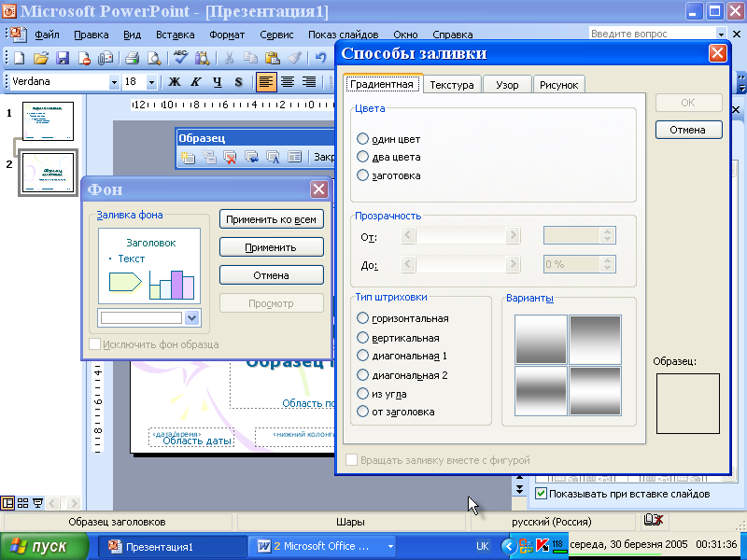Viewport: 747px width, 560px height.
Task: Print the presentation using the printer icon
Action: coord(132,58)
